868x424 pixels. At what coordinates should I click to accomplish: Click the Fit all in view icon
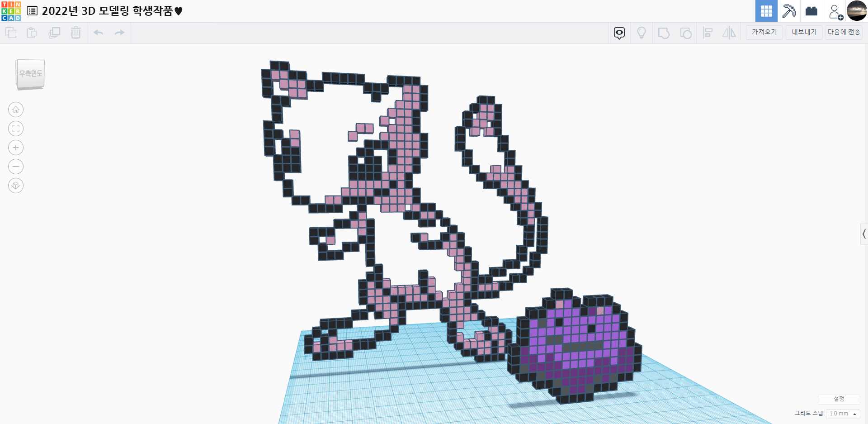(x=16, y=129)
